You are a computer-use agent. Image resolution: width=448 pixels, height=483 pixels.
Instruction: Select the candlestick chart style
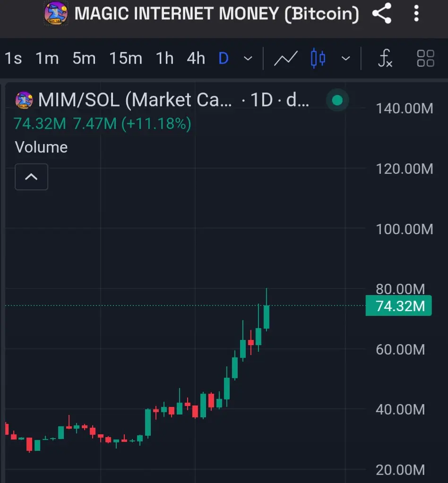coord(318,58)
